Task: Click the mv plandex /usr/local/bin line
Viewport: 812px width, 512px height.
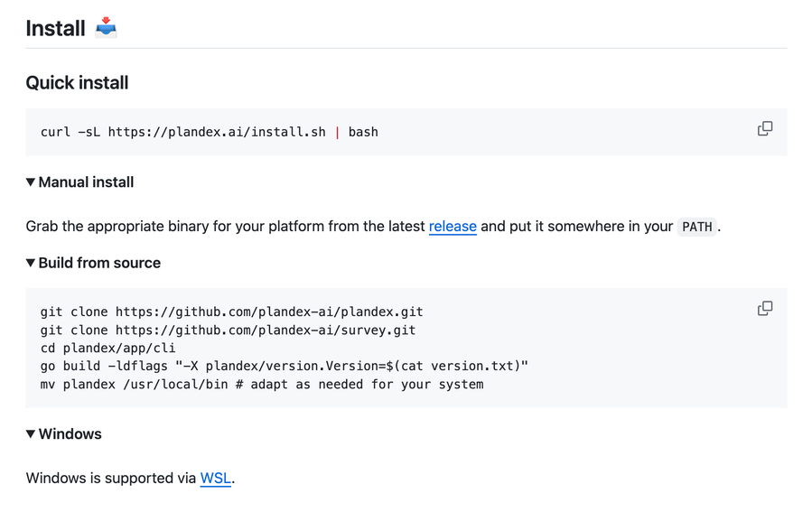Action: pyautogui.click(x=262, y=384)
